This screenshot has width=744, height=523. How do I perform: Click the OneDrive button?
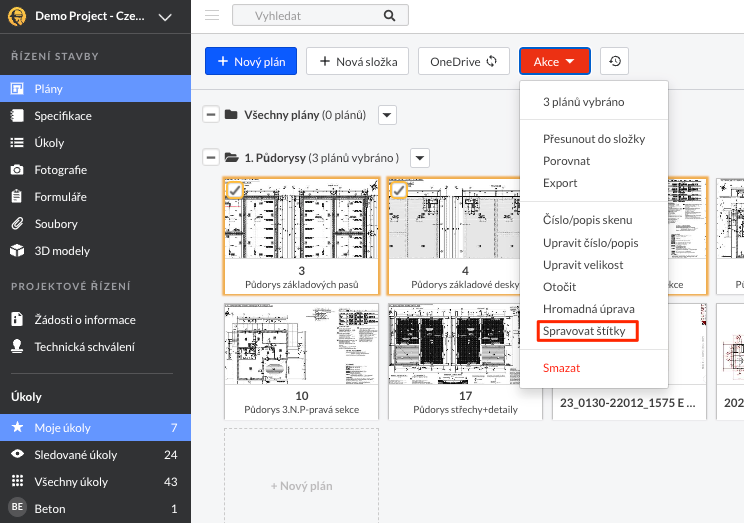coord(464,61)
